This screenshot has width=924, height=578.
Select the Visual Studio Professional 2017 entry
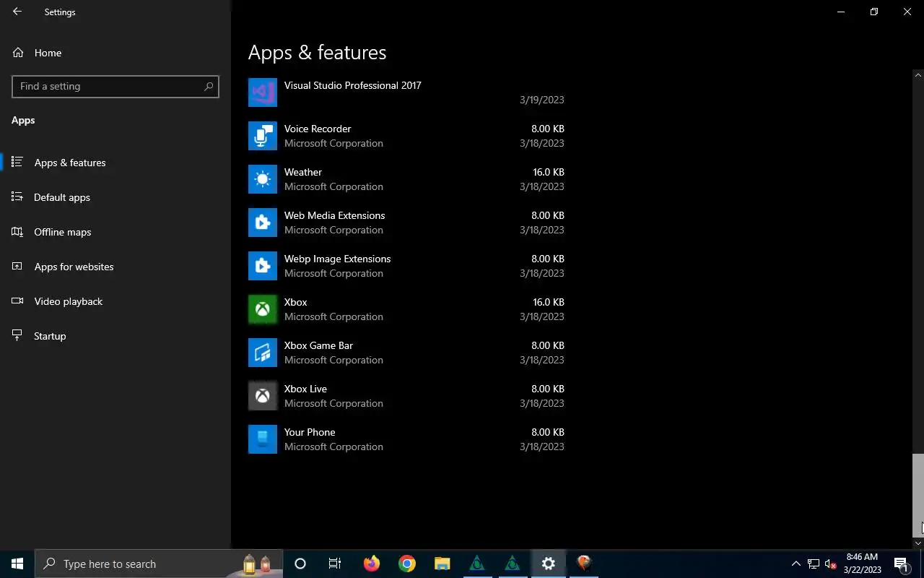tap(406, 92)
